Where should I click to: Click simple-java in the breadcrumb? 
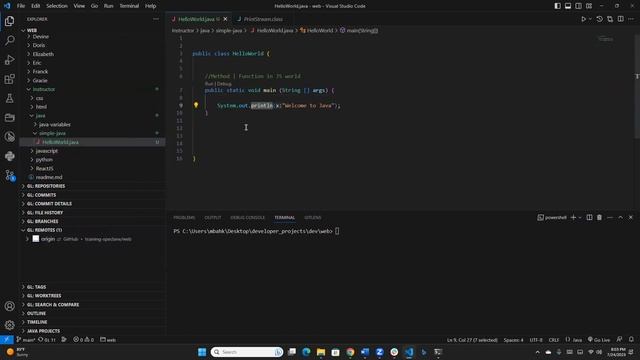click(229, 31)
